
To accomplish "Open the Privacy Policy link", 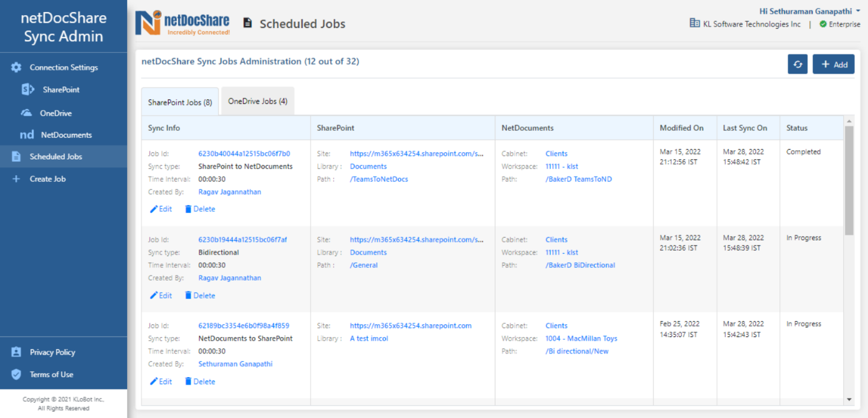I will [52, 352].
